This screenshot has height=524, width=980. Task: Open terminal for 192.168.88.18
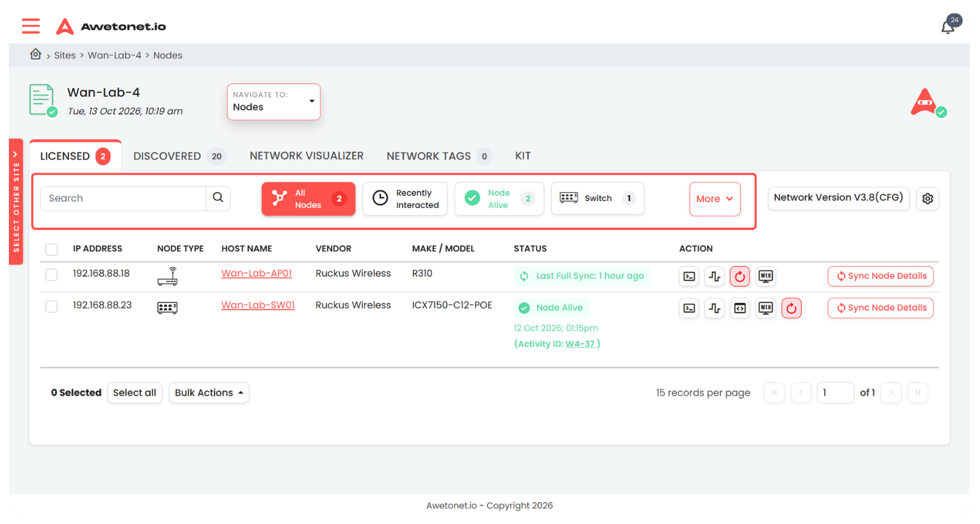tap(689, 276)
